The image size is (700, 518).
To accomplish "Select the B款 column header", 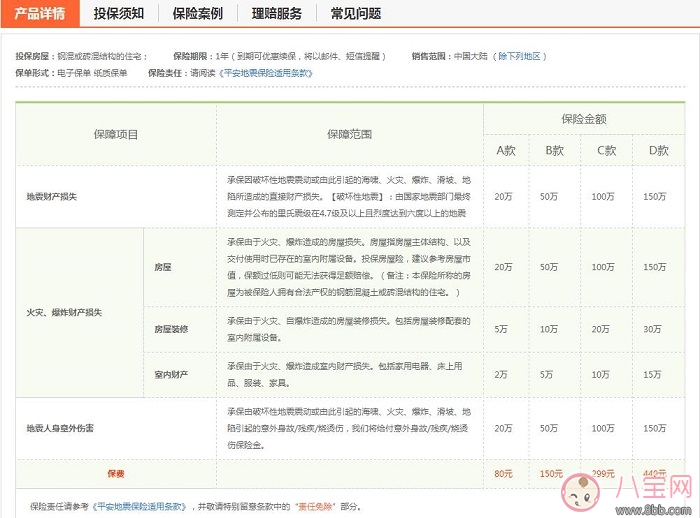I will click(x=554, y=151).
